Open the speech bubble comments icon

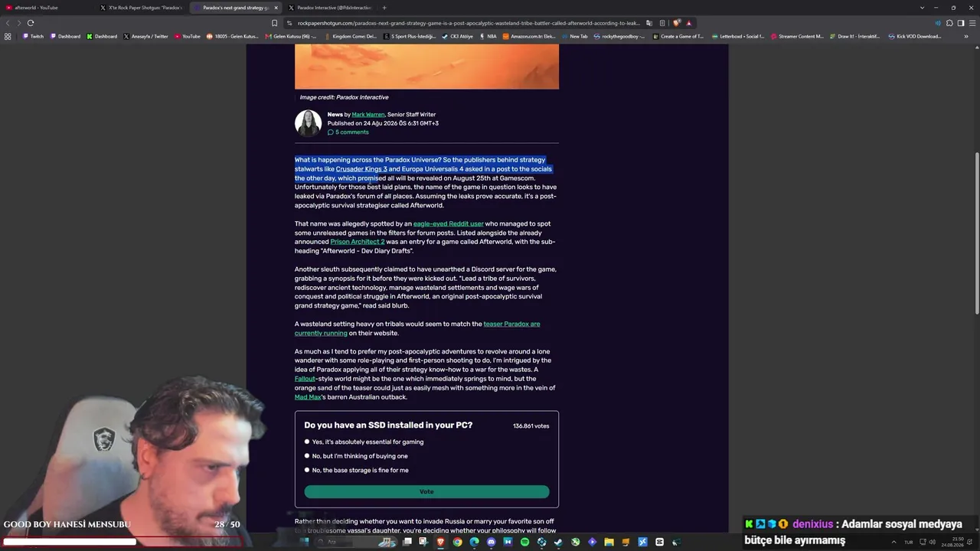pyautogui.click(x=331, y=132)
